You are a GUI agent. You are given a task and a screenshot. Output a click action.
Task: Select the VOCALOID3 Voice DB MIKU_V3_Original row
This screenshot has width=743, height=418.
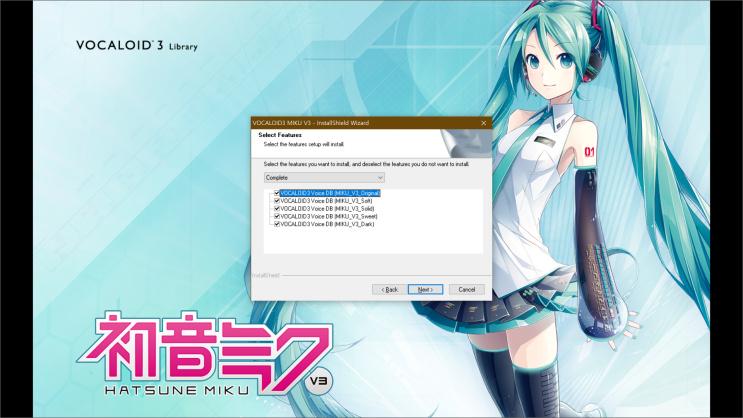330,193
